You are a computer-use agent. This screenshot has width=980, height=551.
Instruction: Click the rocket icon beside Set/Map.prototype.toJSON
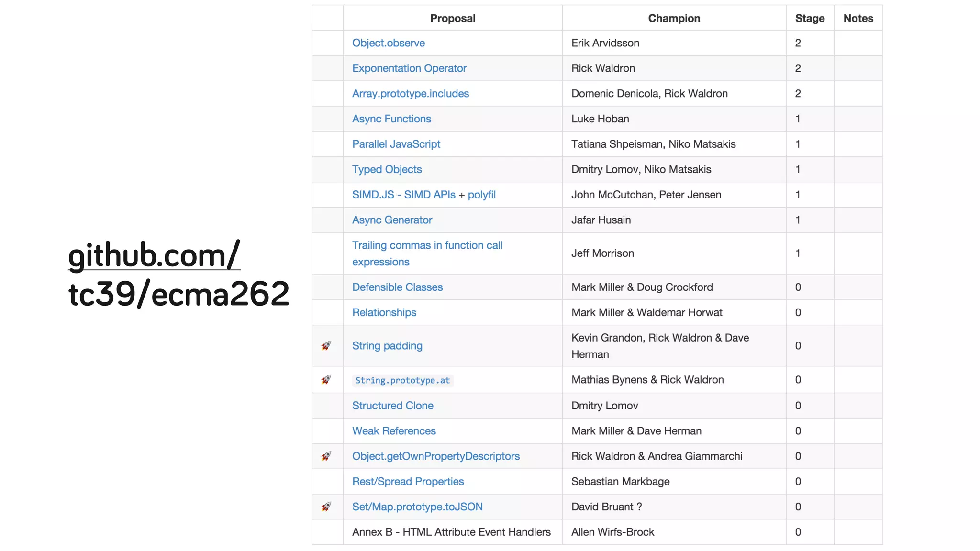326,507
